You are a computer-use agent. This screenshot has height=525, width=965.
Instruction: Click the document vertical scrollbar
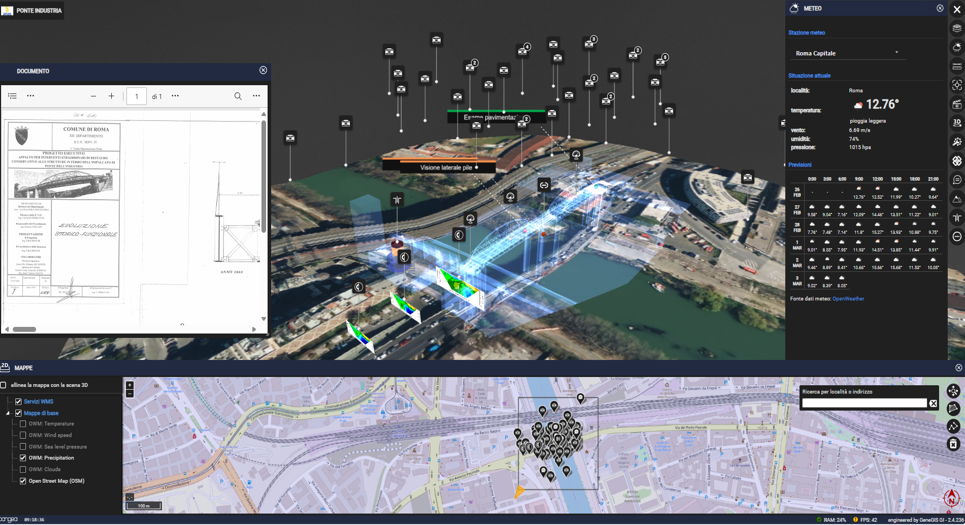[264, 180]
